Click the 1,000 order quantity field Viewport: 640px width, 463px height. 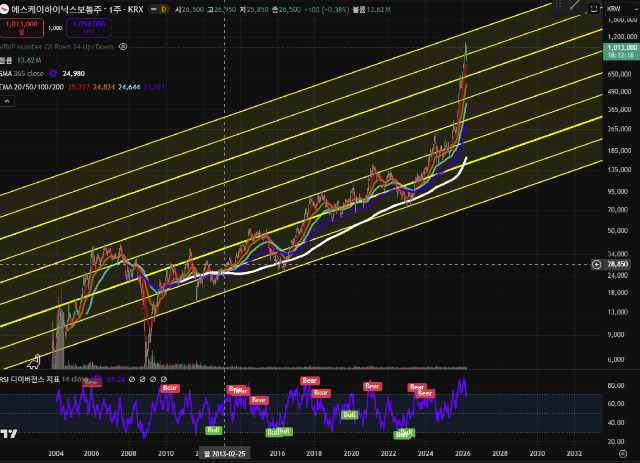tap(55, 28)
